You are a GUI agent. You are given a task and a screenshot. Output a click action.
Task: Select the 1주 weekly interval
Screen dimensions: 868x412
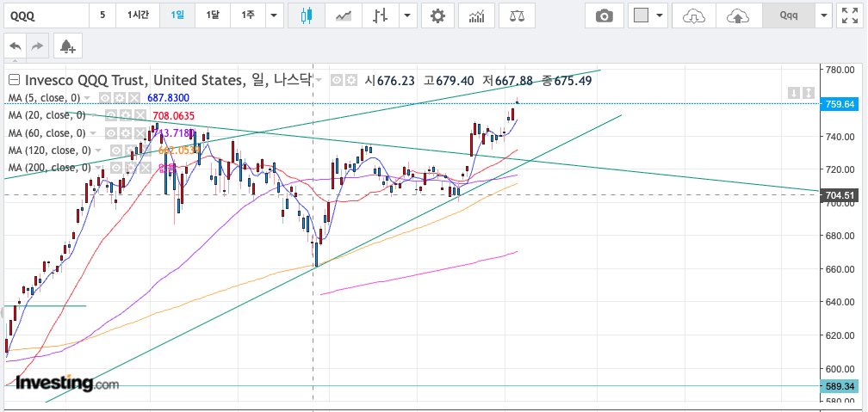(x=248, y=16)
